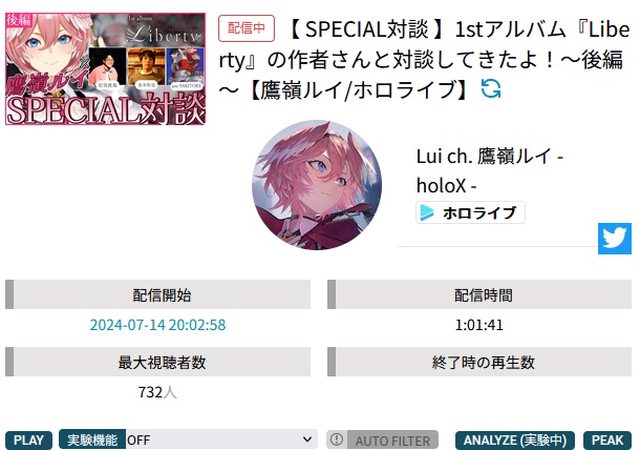Share the stream via the Twitter icon
Screen dimensions: 640x450
[615, 238]
